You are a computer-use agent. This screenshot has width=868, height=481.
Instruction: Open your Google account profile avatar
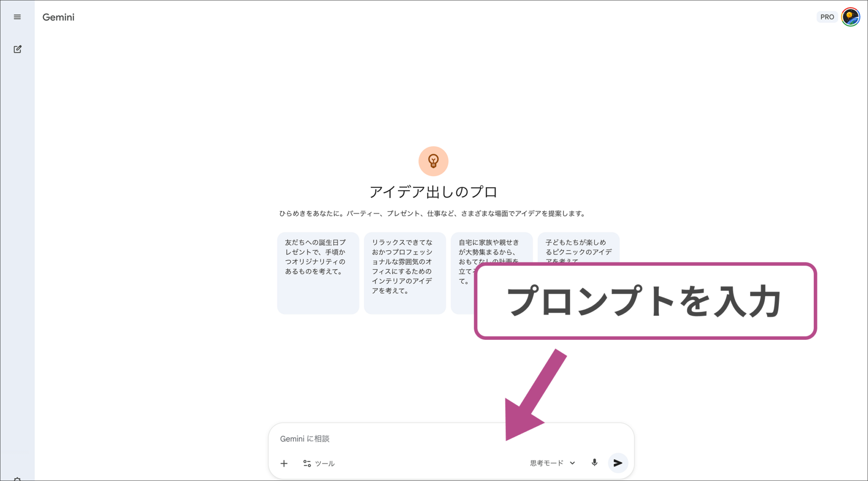click(x=850, y=17)
